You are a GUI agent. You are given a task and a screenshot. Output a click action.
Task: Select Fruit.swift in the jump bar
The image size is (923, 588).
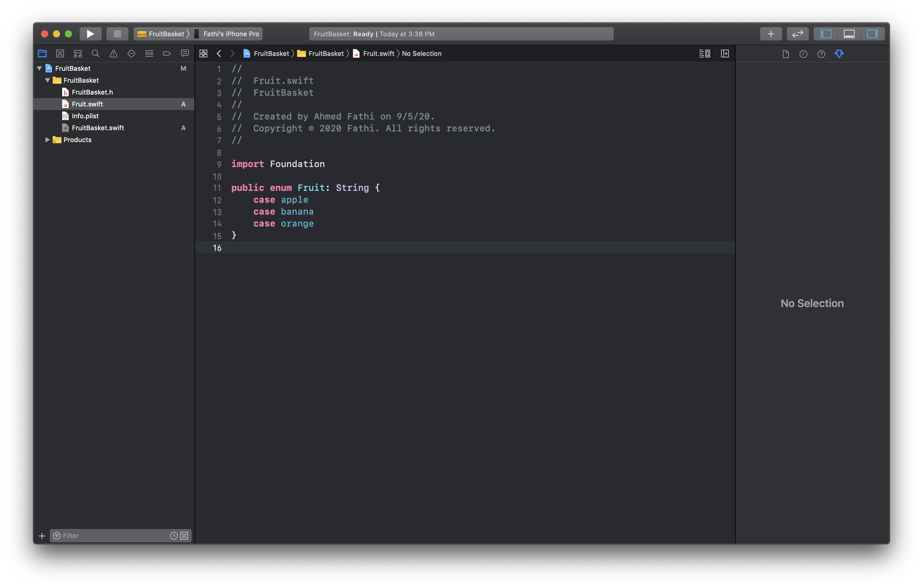pos(379,53)
